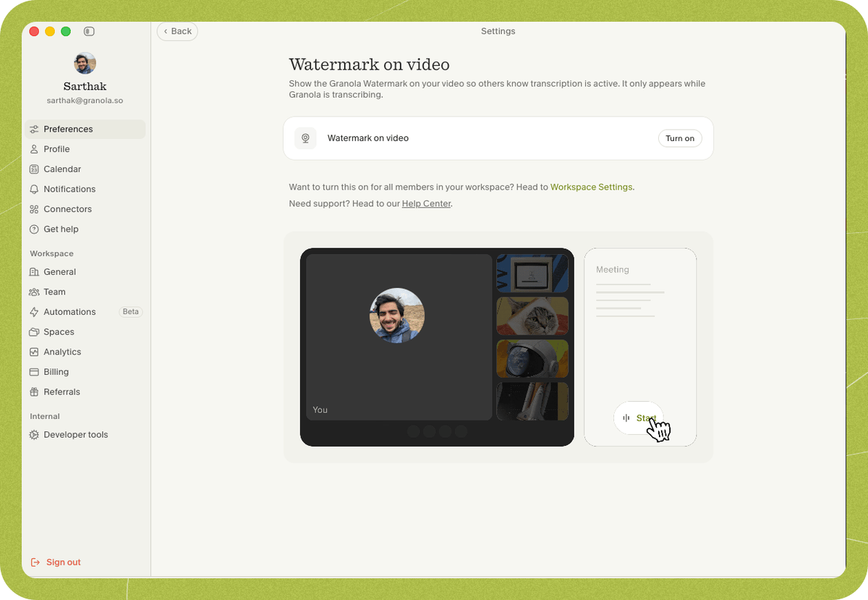Click the Notifications bell icon
This screenshot has width=868, height=600.
[x=34, y=189]
